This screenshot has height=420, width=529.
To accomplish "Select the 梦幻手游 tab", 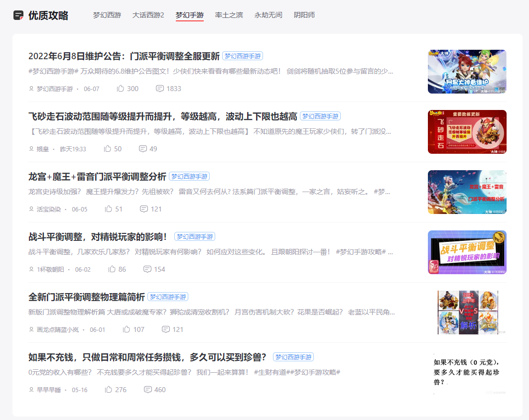I will pyautogui.click(x=190, y=15).
